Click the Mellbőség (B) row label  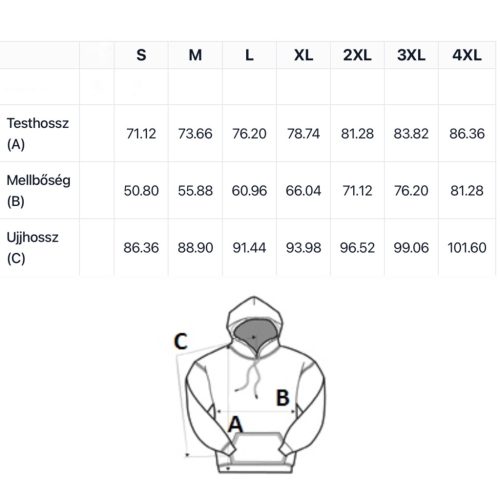tap(39, 191)
